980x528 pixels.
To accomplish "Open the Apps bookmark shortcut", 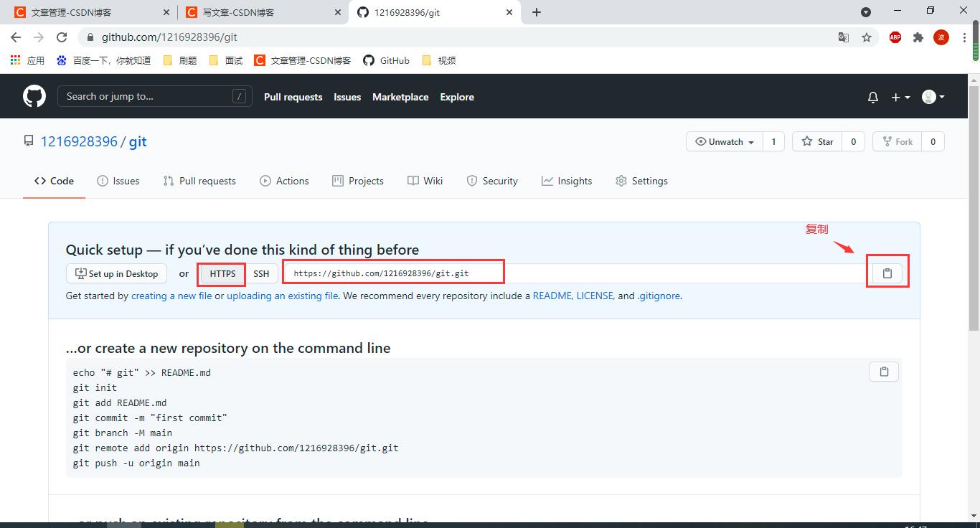I will click(x=27, y=60).
